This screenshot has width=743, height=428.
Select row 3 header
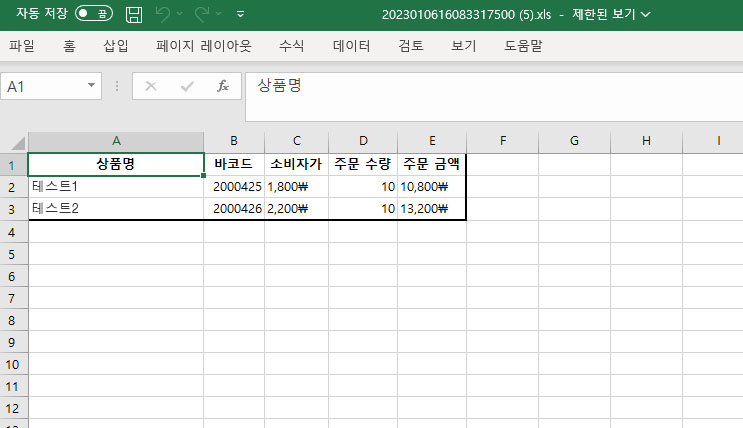point(14,209)
